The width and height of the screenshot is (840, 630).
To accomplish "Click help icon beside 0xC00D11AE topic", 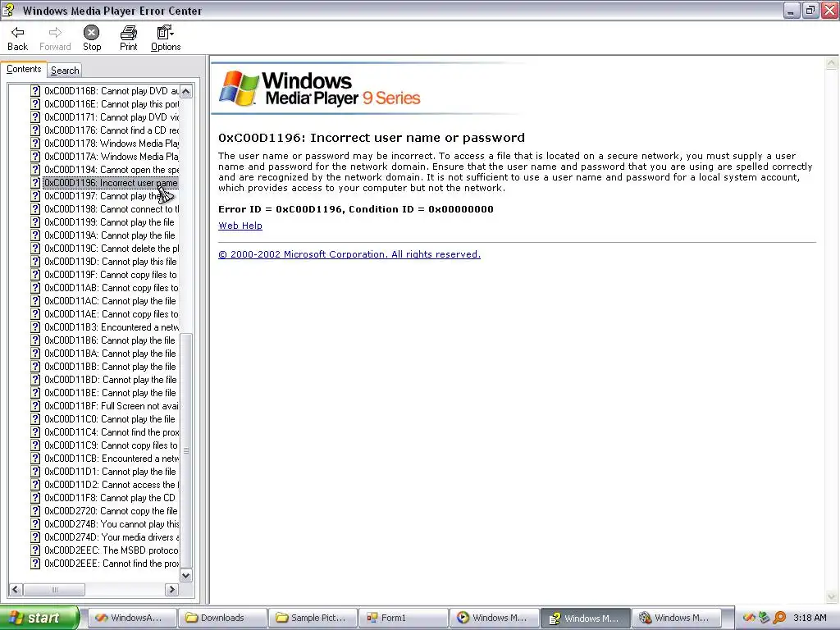I will [35, 314].
